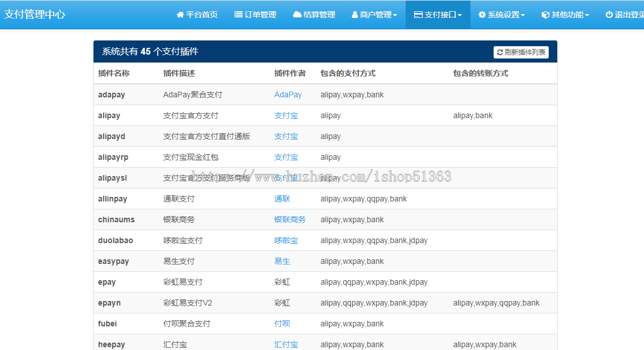Open the 银联商务 author link
The height and width of the screenshot is (350, 644).
click(x=290, y=220)
